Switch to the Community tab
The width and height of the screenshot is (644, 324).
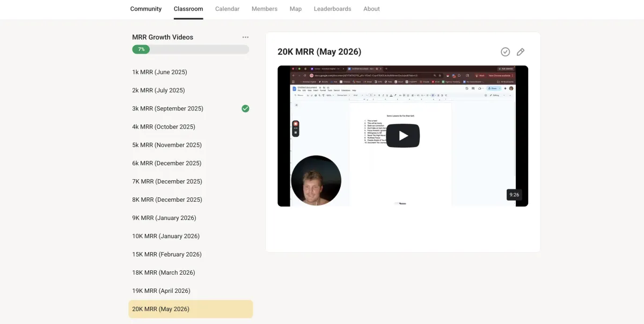coord(146,9)
